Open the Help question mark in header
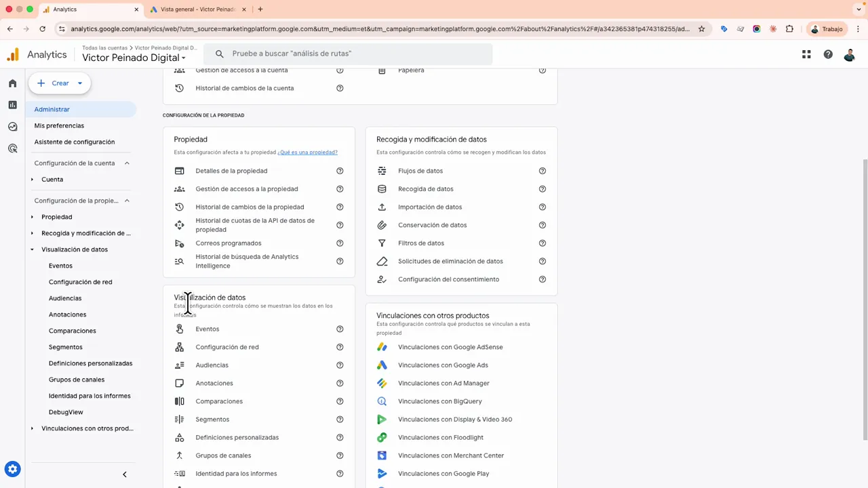 [828, 54]
